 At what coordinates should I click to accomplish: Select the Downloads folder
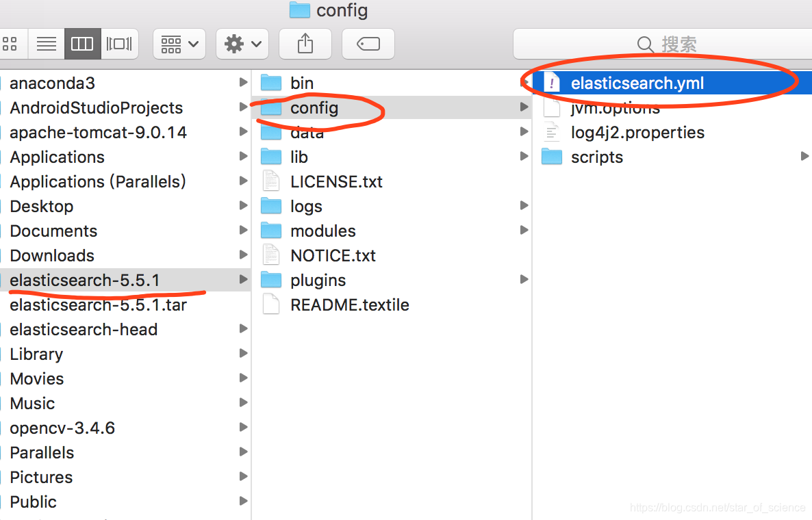[125, 255]
